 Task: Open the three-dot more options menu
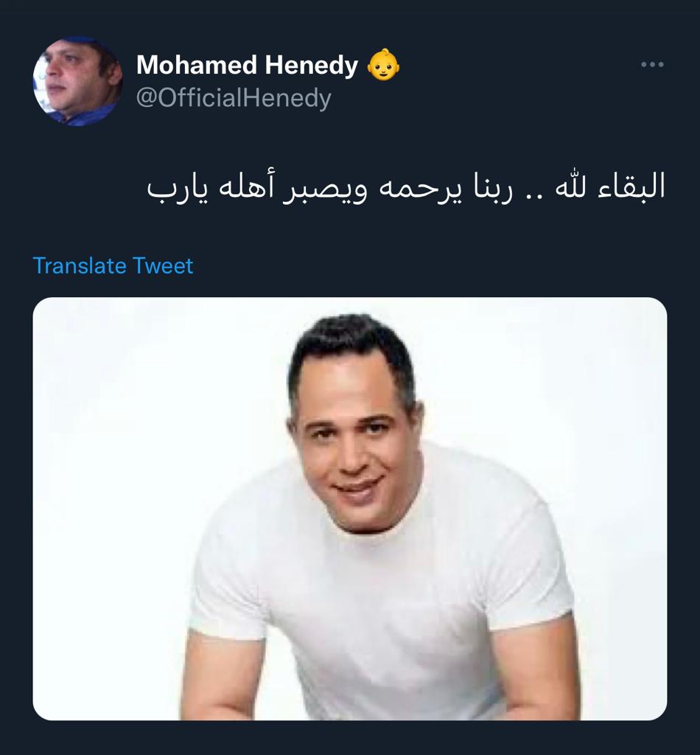[x=652, y=65]
